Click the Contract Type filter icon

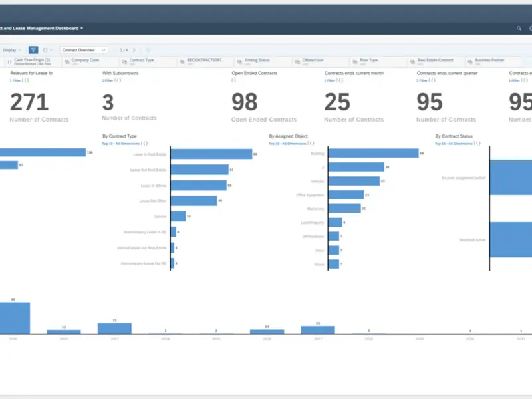click(x=124, y=61)
